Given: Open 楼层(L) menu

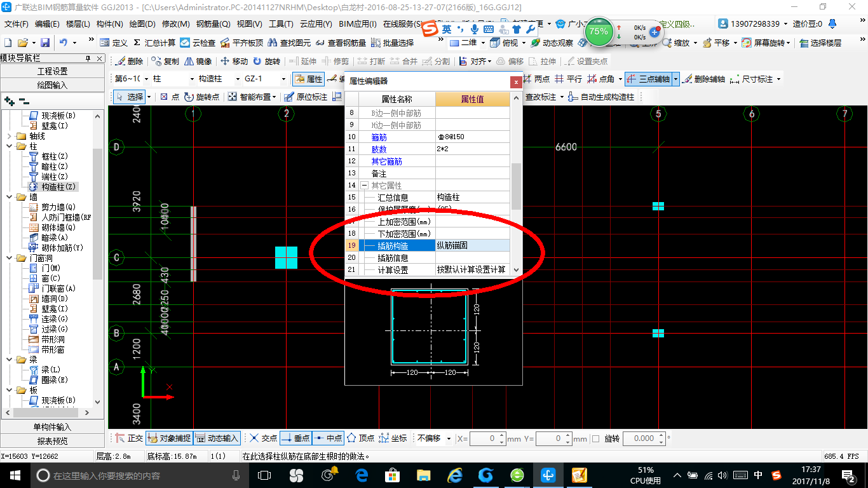Looking at the screenshot, I should pos(78,24).
